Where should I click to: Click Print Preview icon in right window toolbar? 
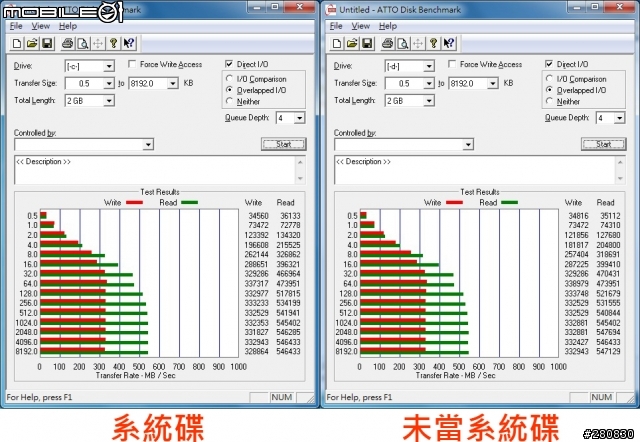click(x=403, y=43)
